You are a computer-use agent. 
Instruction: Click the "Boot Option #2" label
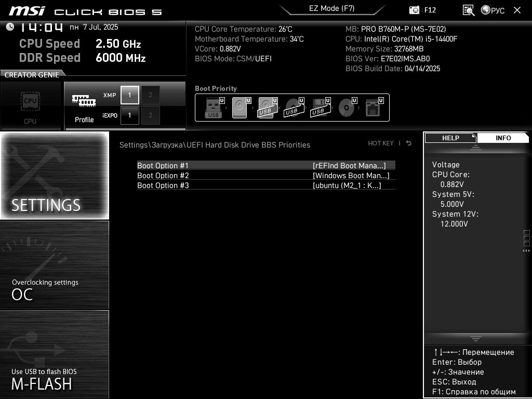point(163,176)
